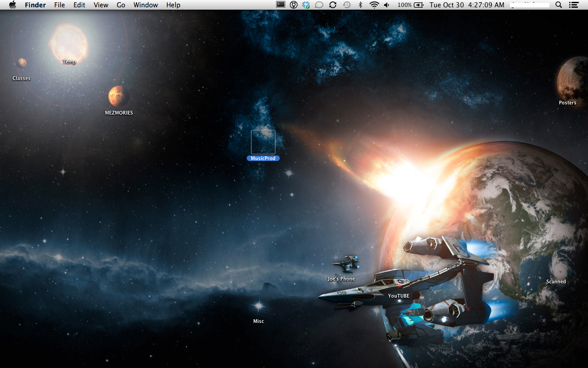Select the MusicProd desktop folder icon
Viewport: 588px width, 368px height.
(x=263, y=142)
